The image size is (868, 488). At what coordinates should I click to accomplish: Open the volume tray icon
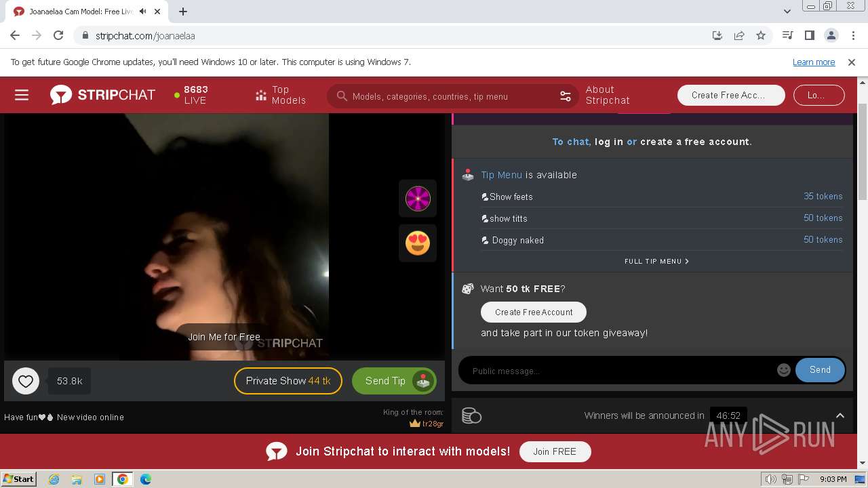pyautogui.click(x=770, y=479)
